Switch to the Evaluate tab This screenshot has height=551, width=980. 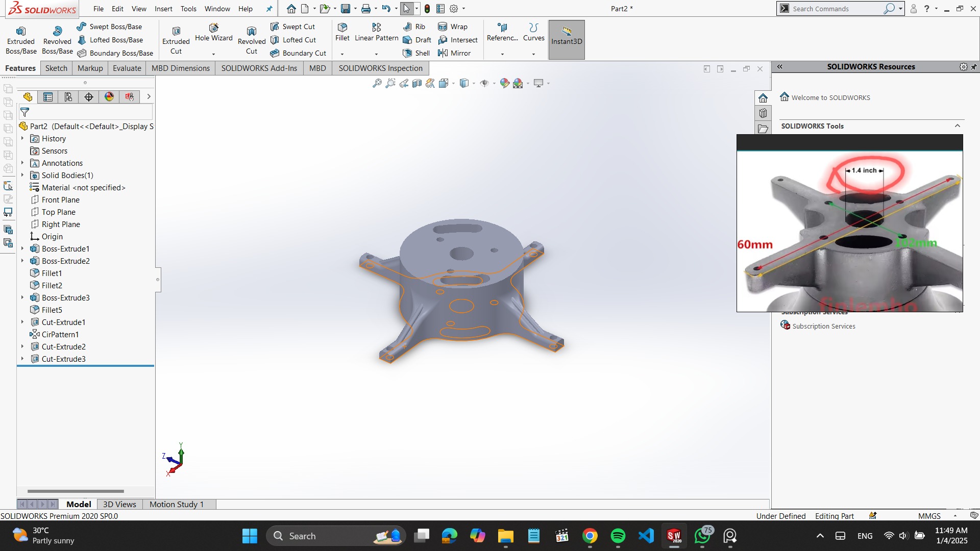coord(127,68)
